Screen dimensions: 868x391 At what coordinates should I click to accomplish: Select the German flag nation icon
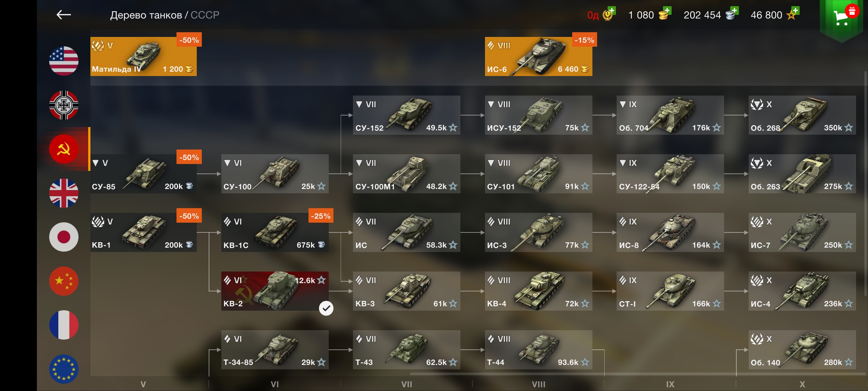click(x=64, y=105)
